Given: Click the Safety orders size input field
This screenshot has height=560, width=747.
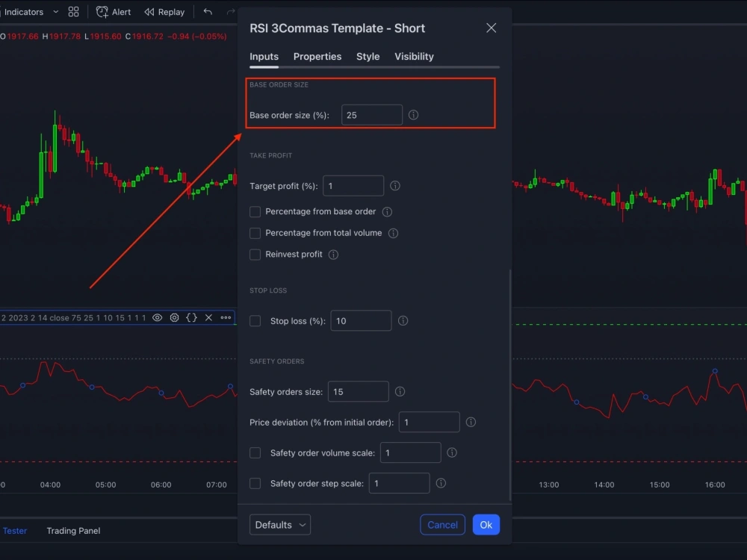Looking at the screenshot, I should coord(359,391).
